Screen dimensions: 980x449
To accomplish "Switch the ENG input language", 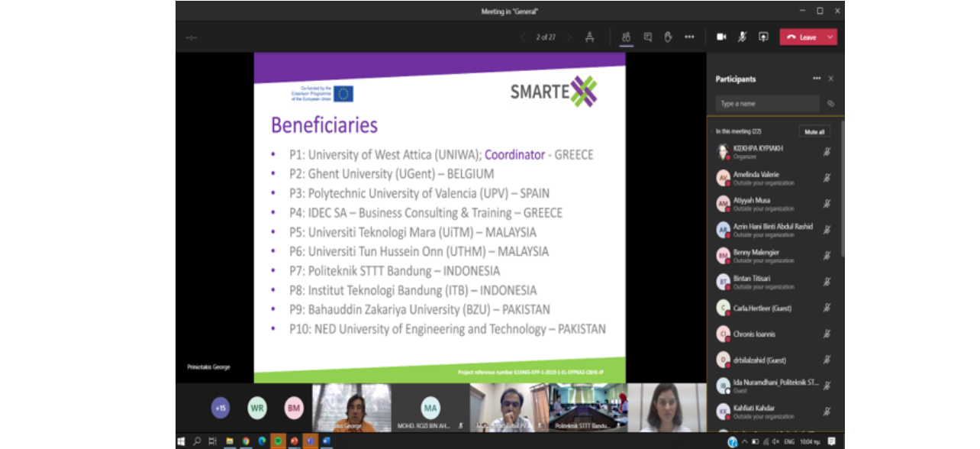I will point(788,441).
